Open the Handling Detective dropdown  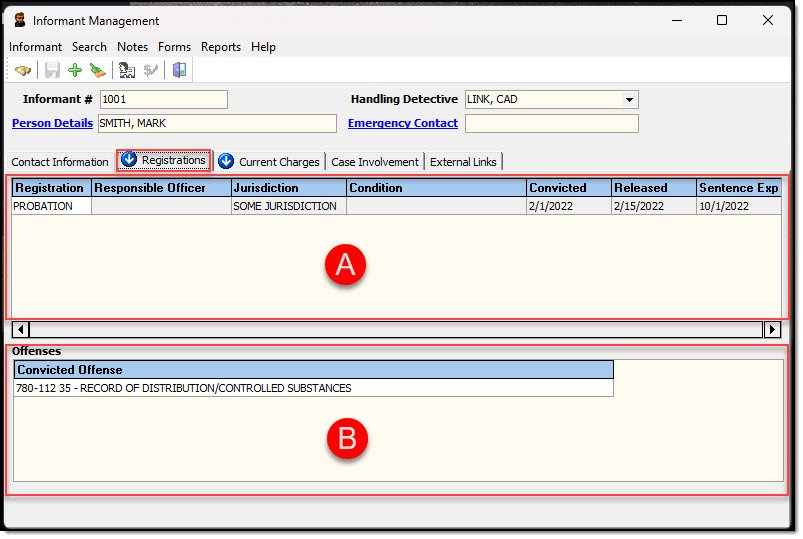[629, 100]
